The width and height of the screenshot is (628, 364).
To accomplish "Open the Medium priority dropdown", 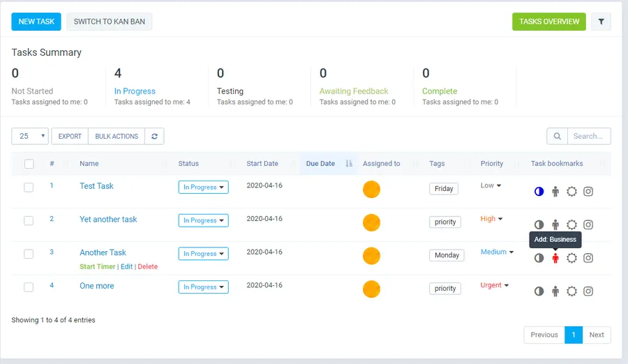I will [x=497, y=252].
